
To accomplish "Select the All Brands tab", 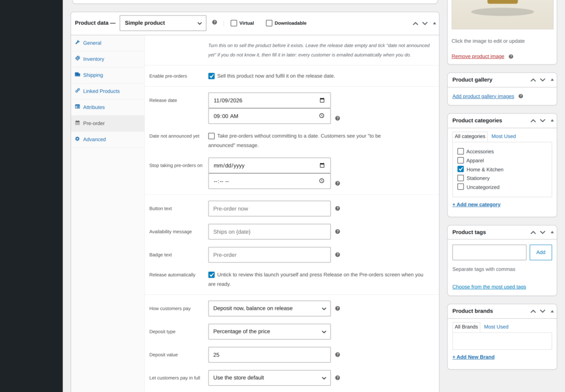I will (x=466, y=327).
